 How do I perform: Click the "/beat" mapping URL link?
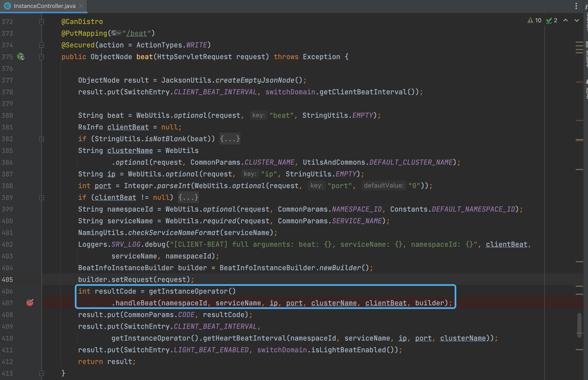pos(137,33)
